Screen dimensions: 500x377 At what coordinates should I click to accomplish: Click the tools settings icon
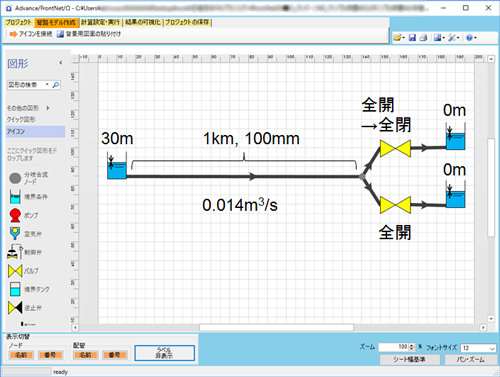[452, 38]
